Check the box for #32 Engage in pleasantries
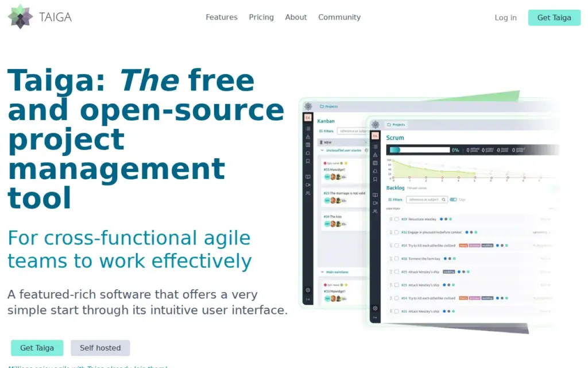The height and width of the screenshot is (368, 588). [396, 232]
